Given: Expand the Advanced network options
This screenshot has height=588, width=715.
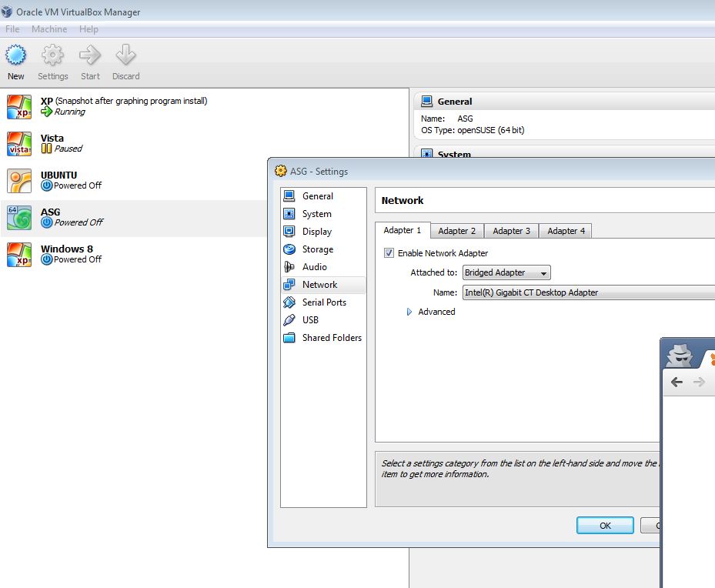Looking at the screenshot, I should 409,312.
